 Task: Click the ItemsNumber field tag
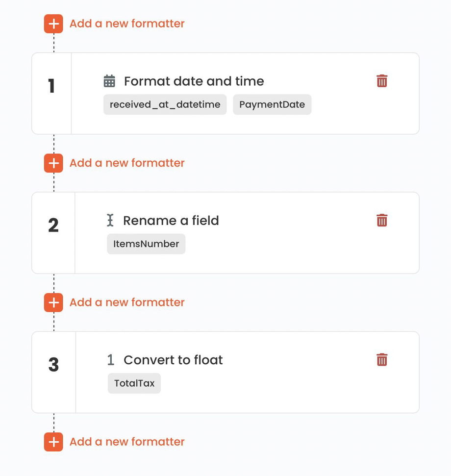tap(146, 244)
